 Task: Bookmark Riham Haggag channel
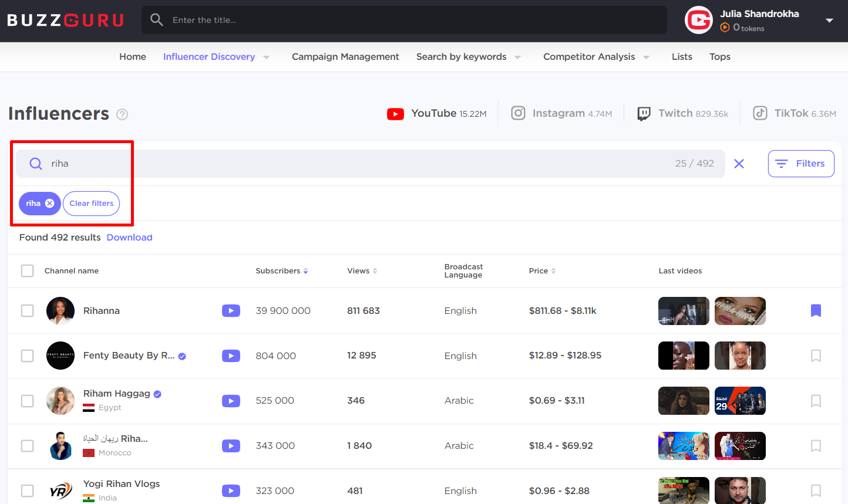[816, 401]
